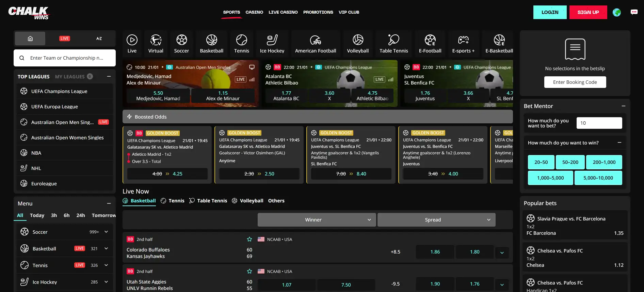Collapse 'How much do you want to win'
The height and width of the screenshot is (292, 644).
(x=619, y=142)
